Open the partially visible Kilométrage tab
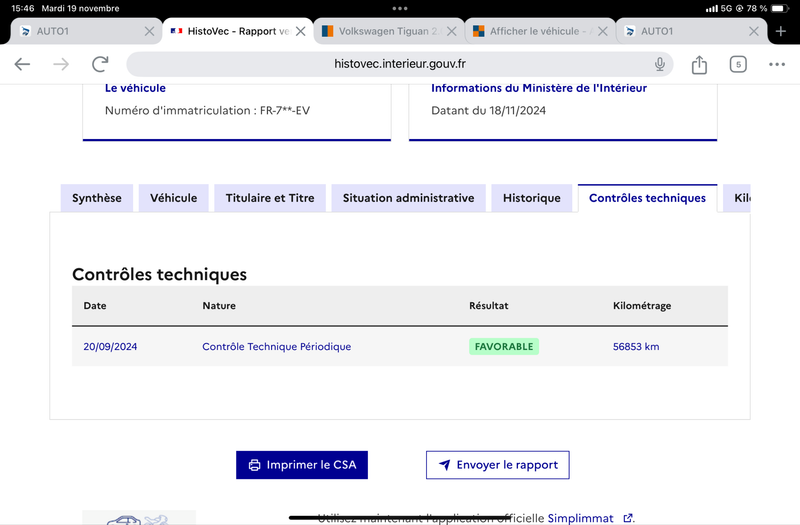 click(x=737, y=198)
